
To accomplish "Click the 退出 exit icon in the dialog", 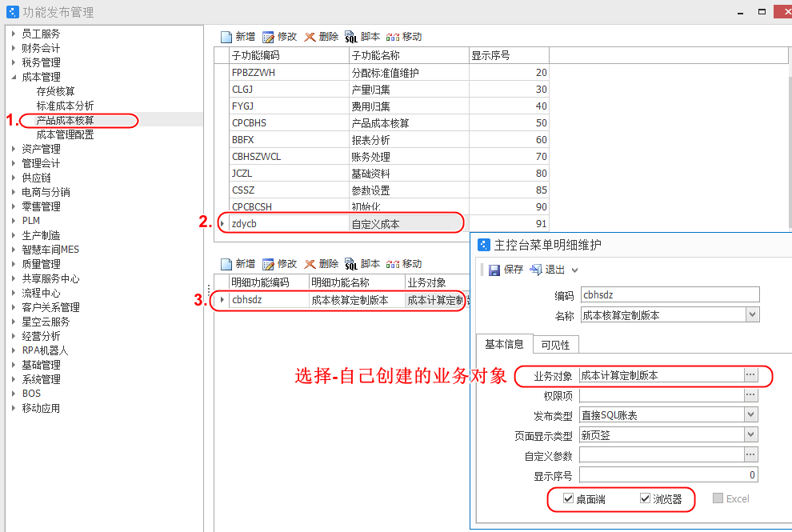I will [536, 270].
